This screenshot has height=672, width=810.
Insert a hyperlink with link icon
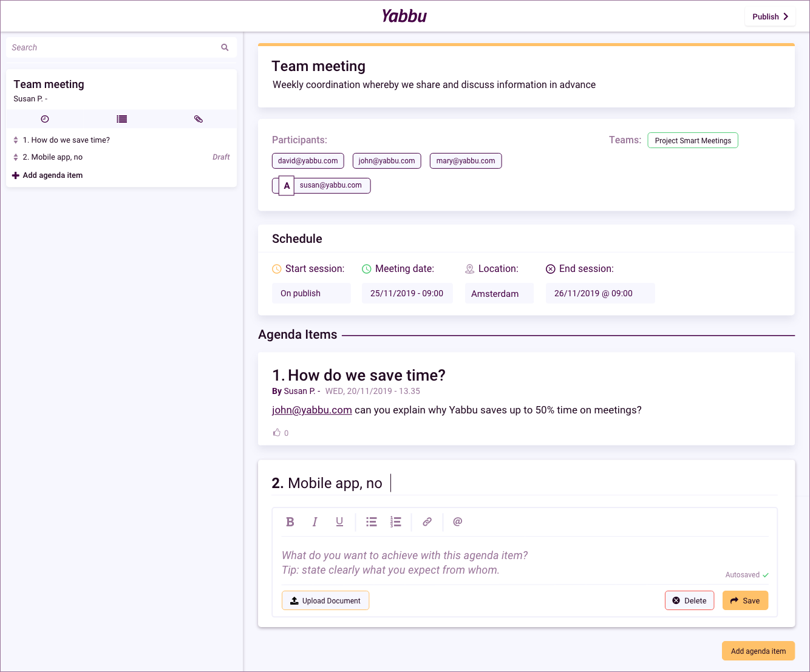(x=427, y=522)
